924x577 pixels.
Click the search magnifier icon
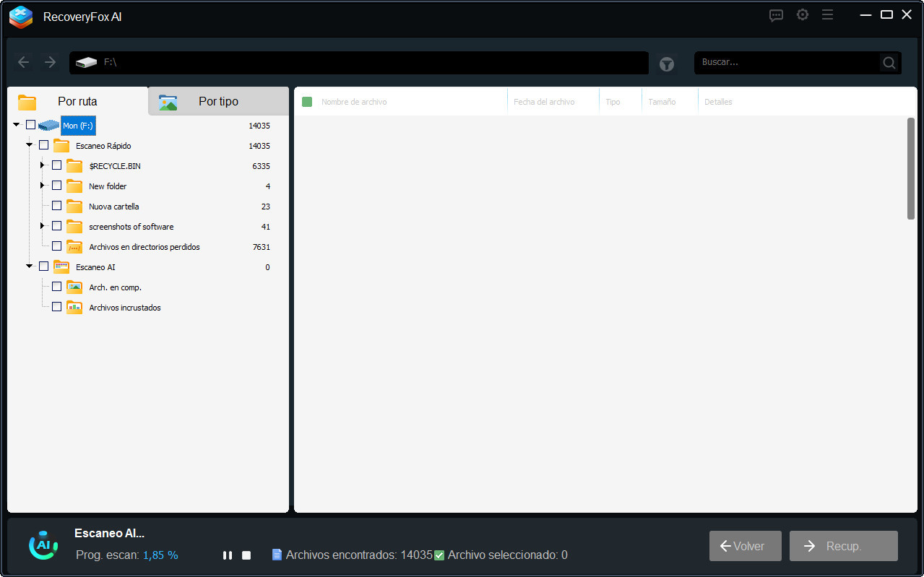(889, 63)
